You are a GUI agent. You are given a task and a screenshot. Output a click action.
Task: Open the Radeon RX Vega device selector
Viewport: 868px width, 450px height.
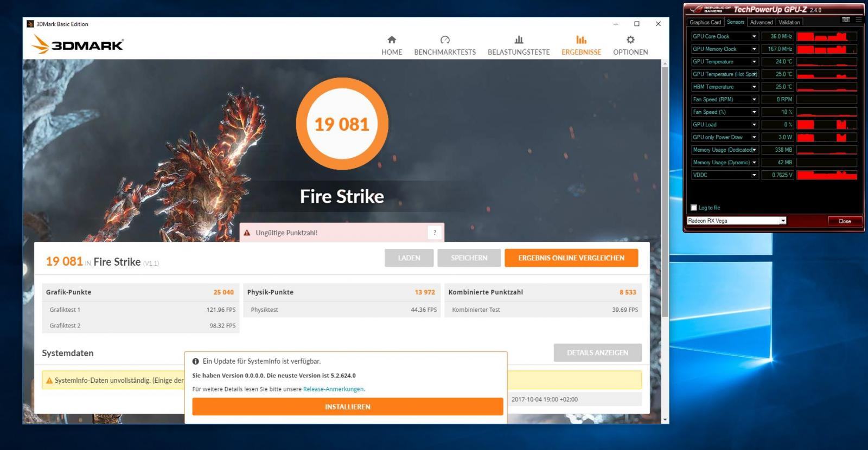point(737,221)
